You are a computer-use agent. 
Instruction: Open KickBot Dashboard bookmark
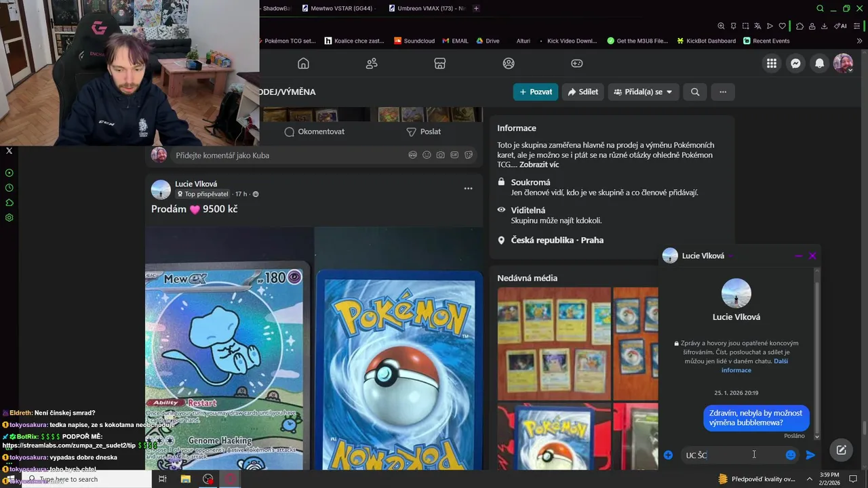click(705, 41)
